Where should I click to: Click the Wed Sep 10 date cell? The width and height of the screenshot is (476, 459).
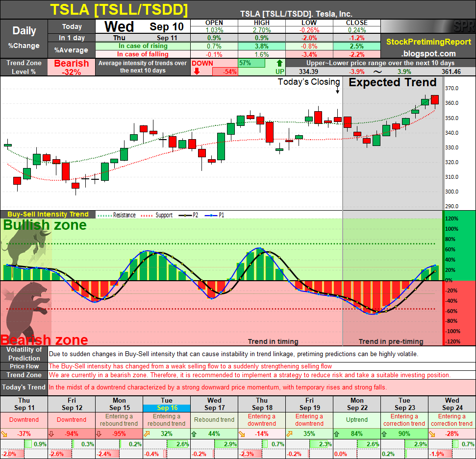point(143,26)
